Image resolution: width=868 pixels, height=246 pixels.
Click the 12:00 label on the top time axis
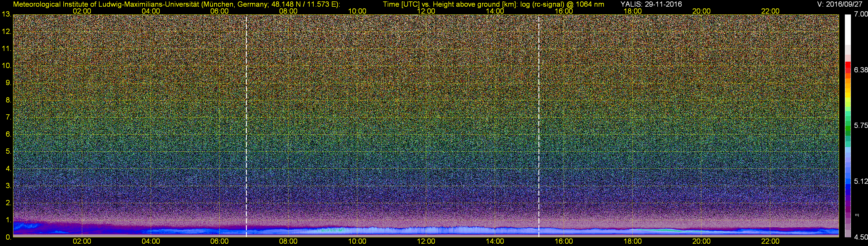coord(426,11)
